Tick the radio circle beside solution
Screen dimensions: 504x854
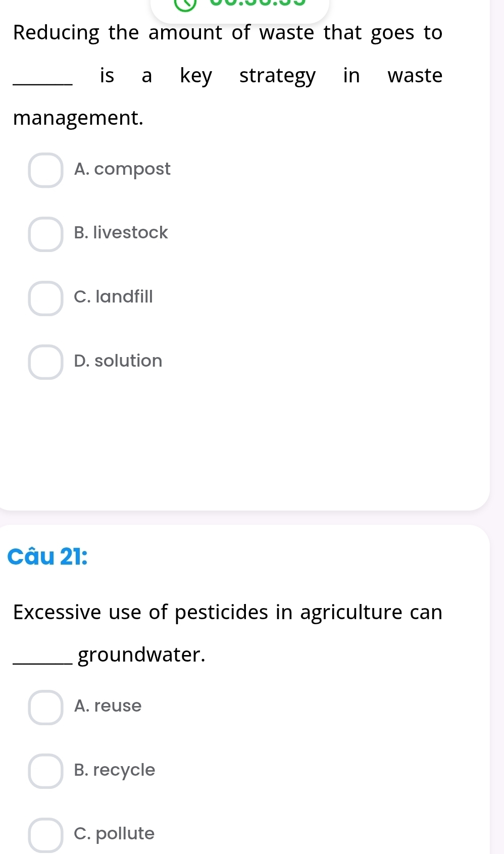pyautogui.click(x=45, y=362)
